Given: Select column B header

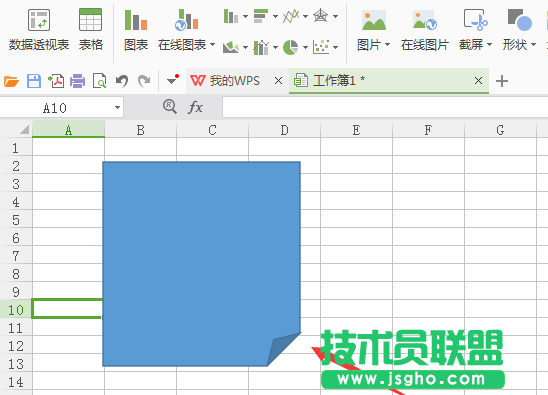Looking at the screenshot, I should click(140, 130).
